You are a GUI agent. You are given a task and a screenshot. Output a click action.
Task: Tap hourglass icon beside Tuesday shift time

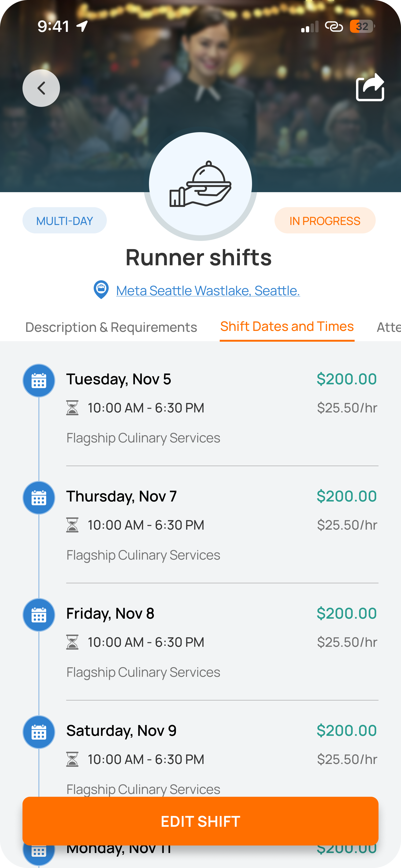72,408
